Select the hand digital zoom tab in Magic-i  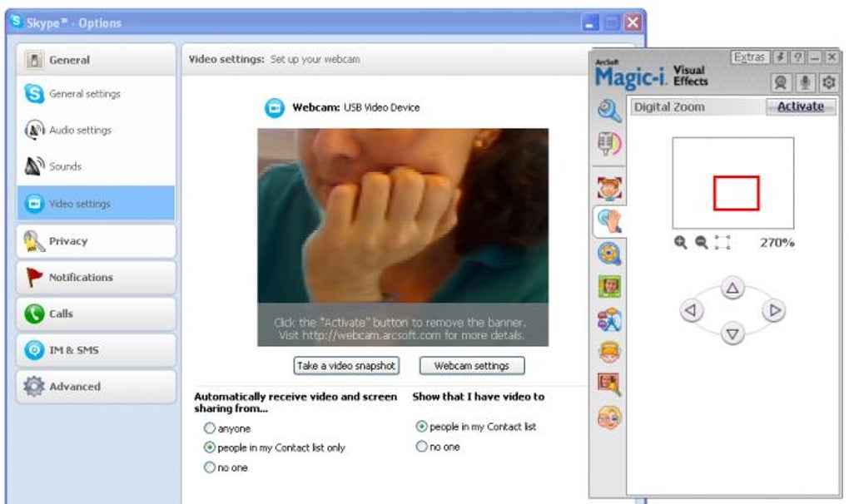pos(609,221)
